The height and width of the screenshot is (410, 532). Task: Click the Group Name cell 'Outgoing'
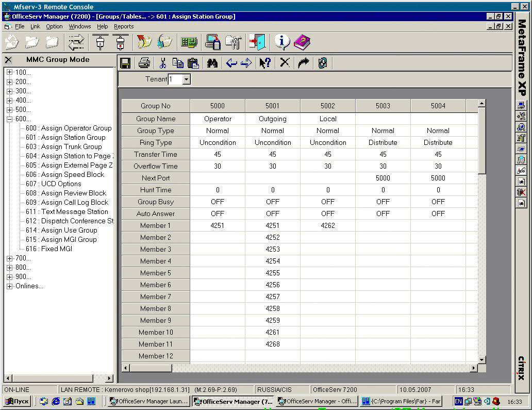[273, 119]
